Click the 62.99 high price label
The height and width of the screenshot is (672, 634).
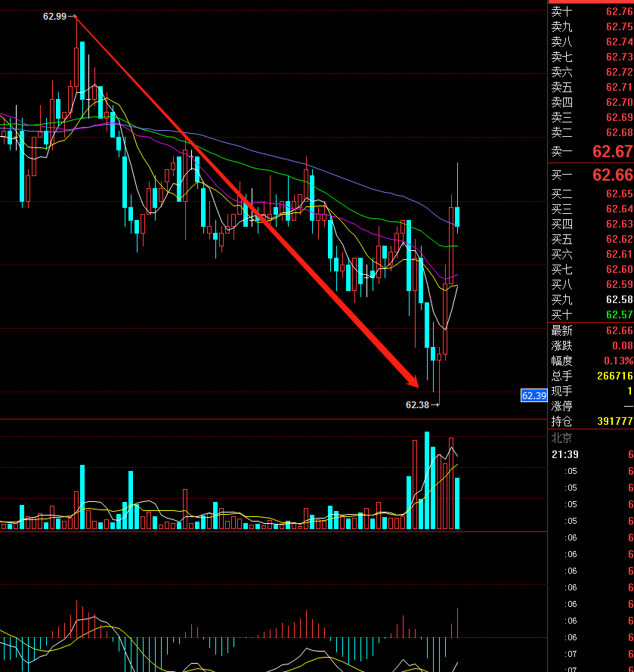(x=55, y=17)
